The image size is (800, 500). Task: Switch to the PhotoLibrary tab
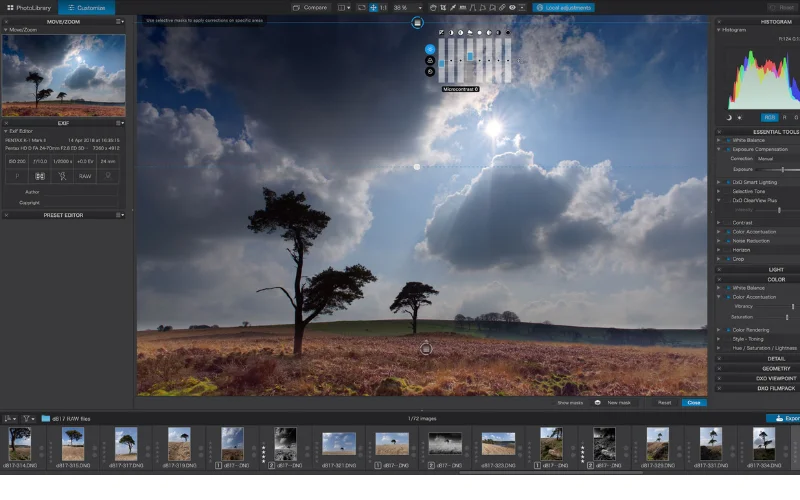tap(29, 8)
